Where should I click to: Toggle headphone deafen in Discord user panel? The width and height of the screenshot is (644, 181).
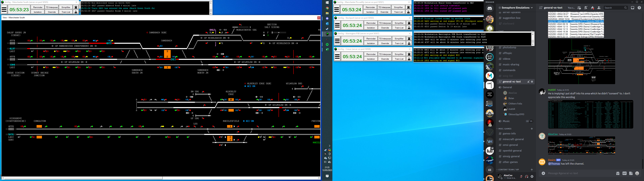[526, 176]
